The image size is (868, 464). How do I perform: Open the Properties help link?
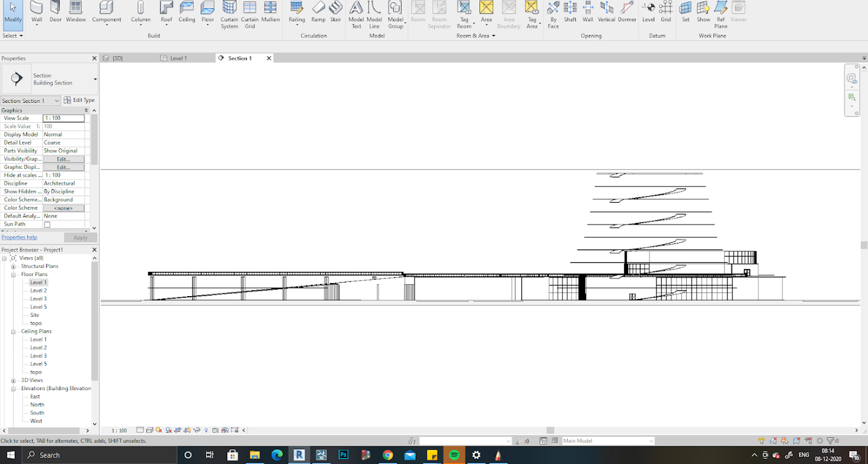point(19,238)
